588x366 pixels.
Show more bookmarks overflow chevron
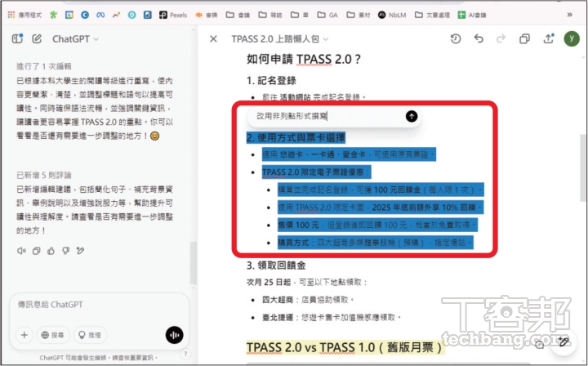(x=570, y=15)
